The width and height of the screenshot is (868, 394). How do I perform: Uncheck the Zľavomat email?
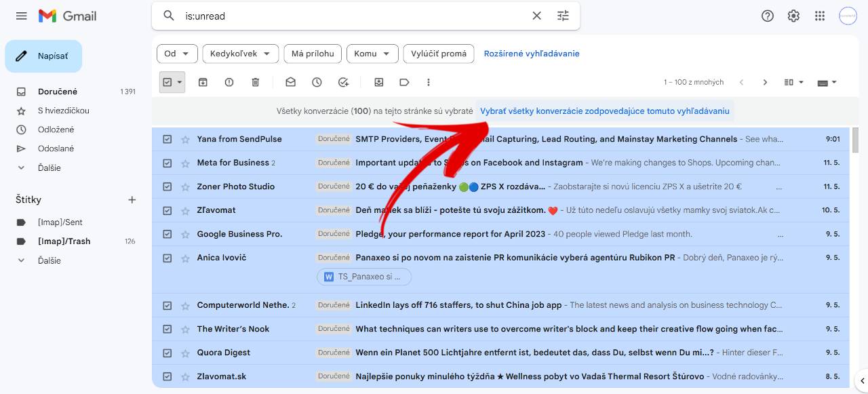click(x=167, y=210)
